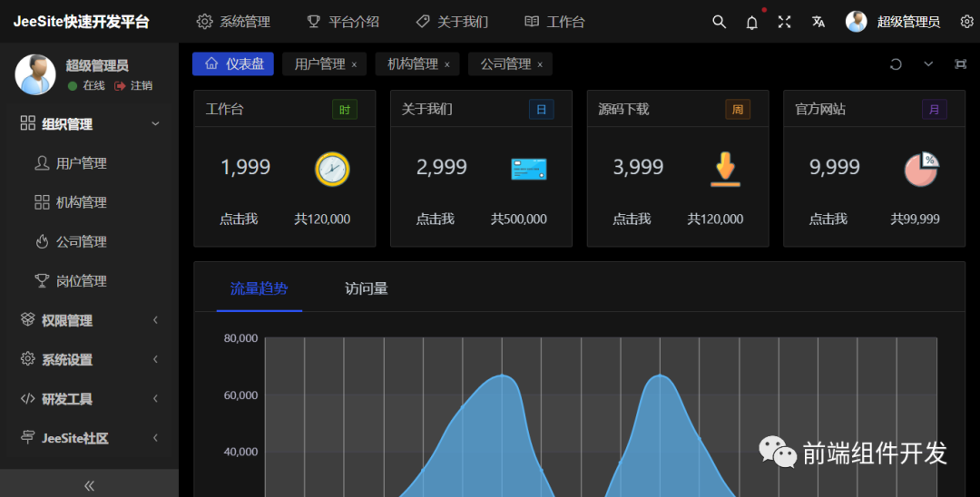Click the 60,000 axis label on chart
Viewport: 980px width, 497px height.
click(x=240, y=395)
